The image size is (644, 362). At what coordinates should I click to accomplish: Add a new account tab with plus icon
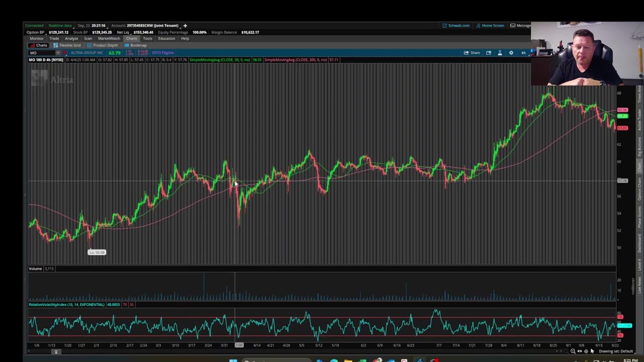(185, 26)
